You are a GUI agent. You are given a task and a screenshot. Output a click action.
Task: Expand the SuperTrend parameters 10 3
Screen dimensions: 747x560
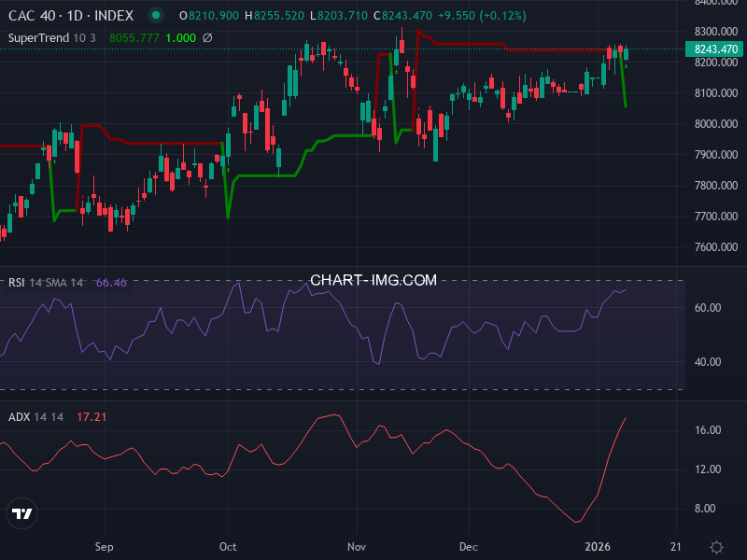(84, 39)
